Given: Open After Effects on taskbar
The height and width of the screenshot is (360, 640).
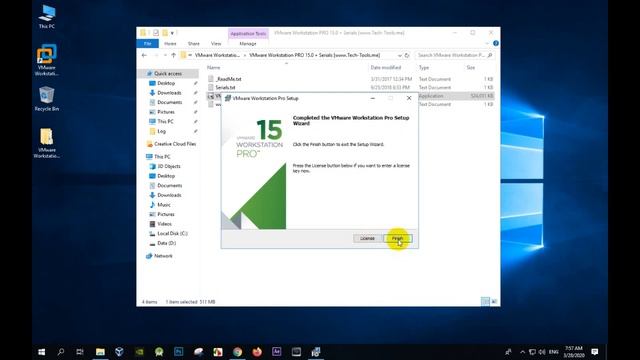Looking at the screenshot, I should (276, 352).
